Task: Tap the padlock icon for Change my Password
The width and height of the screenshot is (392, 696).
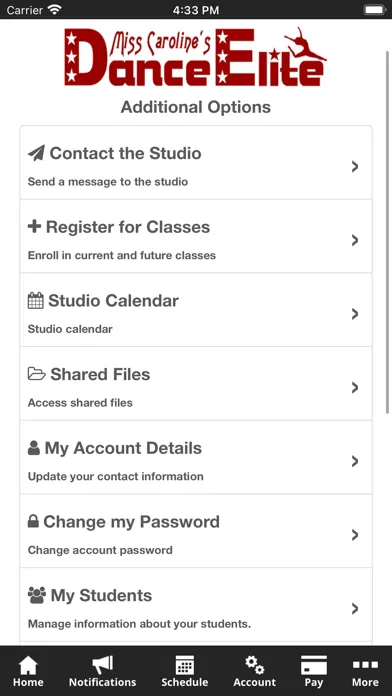Action: click(x=33, y=522)
